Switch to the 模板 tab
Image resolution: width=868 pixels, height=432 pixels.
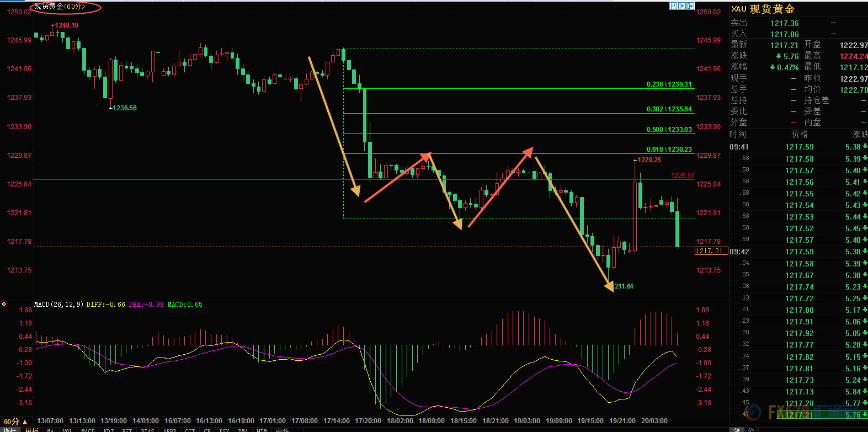32,430
